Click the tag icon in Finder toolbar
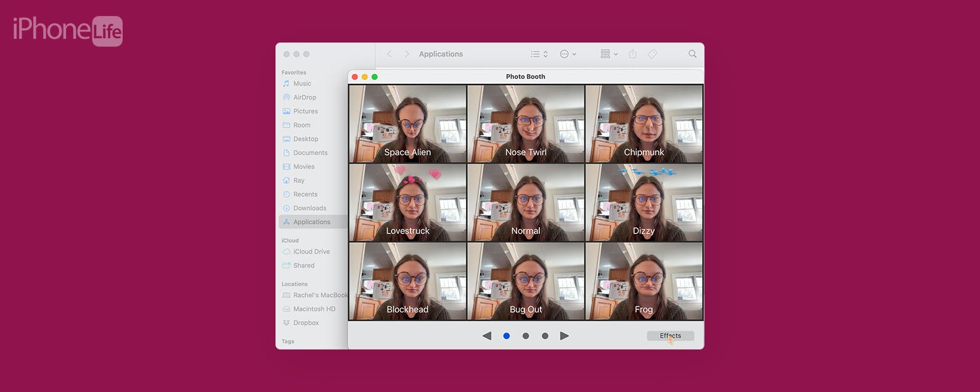 tap(652, 54)
